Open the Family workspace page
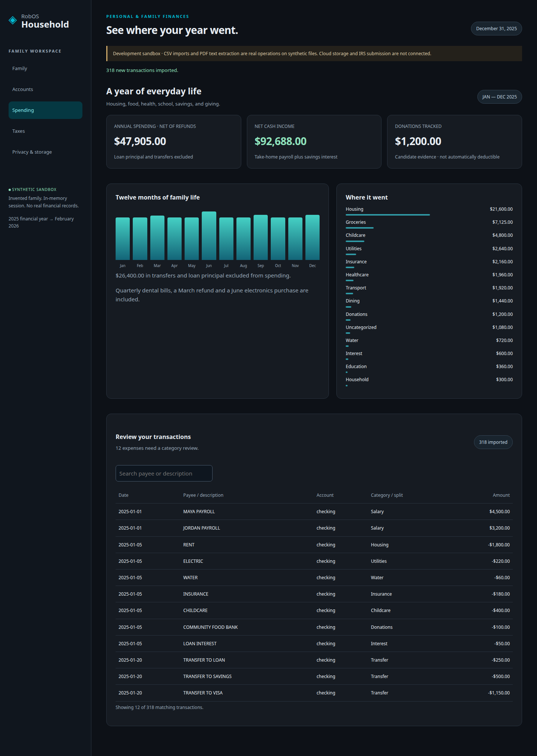This screenshot has height=756, width=537. pos(45,69)
